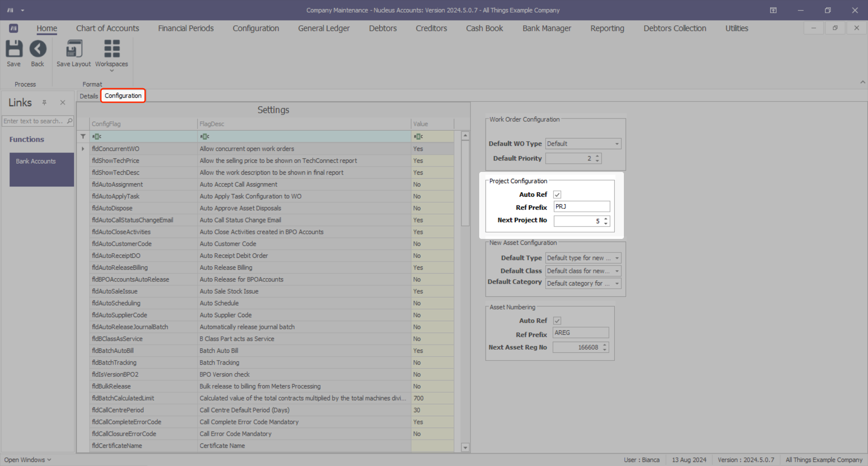The height and width of the screenshot is (466, 868).
Task: Open the Debtors menu
Action: [383, 28]
